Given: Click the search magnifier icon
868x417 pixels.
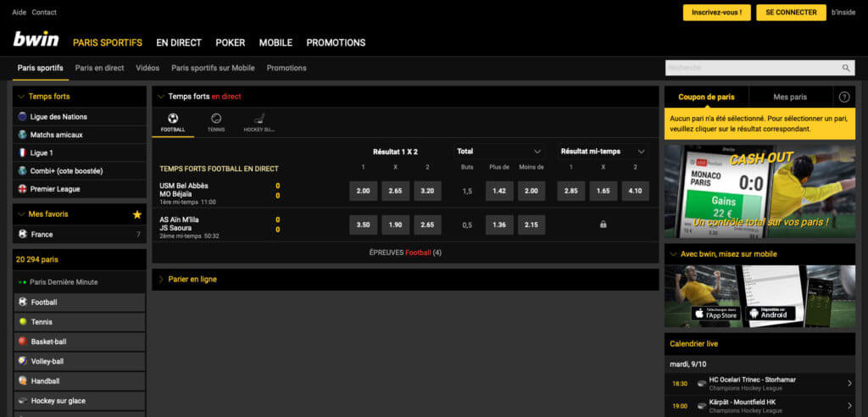Looking at the screenshot, I should (845, 68).
